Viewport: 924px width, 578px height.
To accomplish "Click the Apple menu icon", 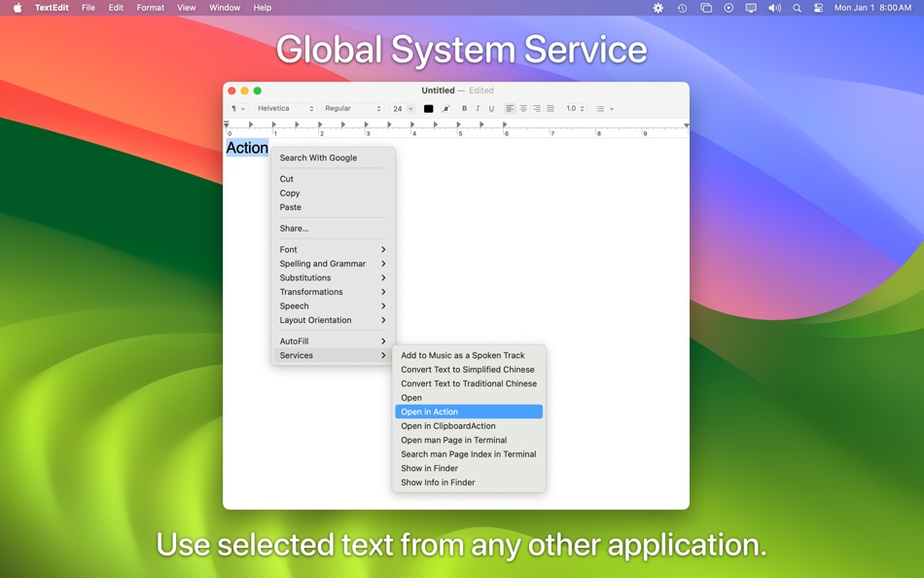I will 18,8.
